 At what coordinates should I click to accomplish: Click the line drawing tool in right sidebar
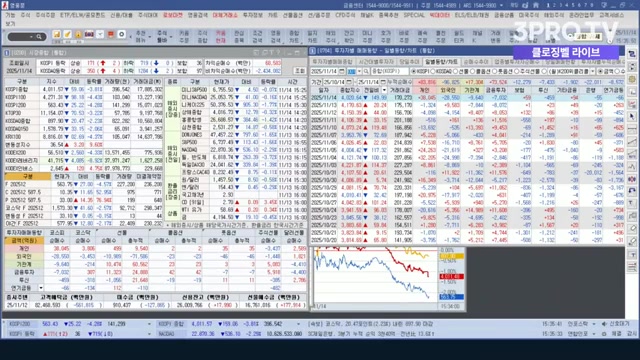tap(632, 142)
